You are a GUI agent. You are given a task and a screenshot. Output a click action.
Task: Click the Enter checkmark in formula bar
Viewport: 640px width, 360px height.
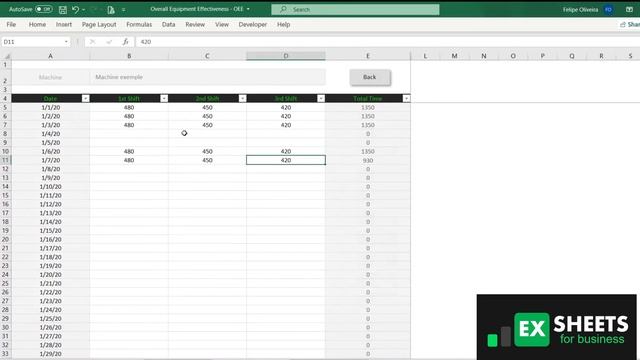[x=109, y=42]
